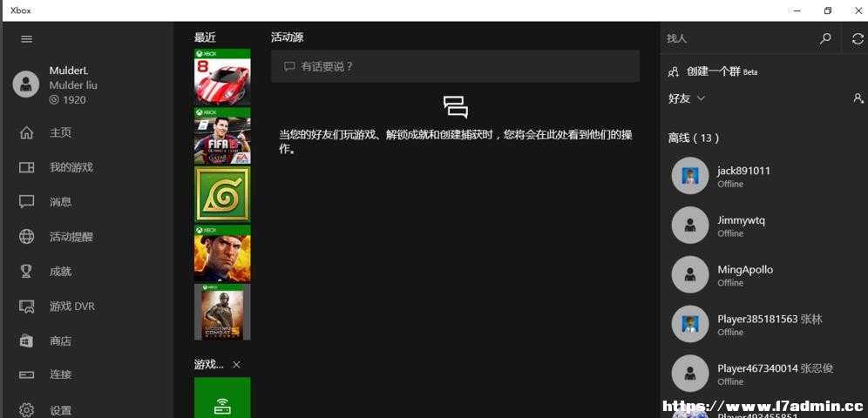868x418 pixels.
Task: Open the hamburger navigation menu
Action: [26, 38]
